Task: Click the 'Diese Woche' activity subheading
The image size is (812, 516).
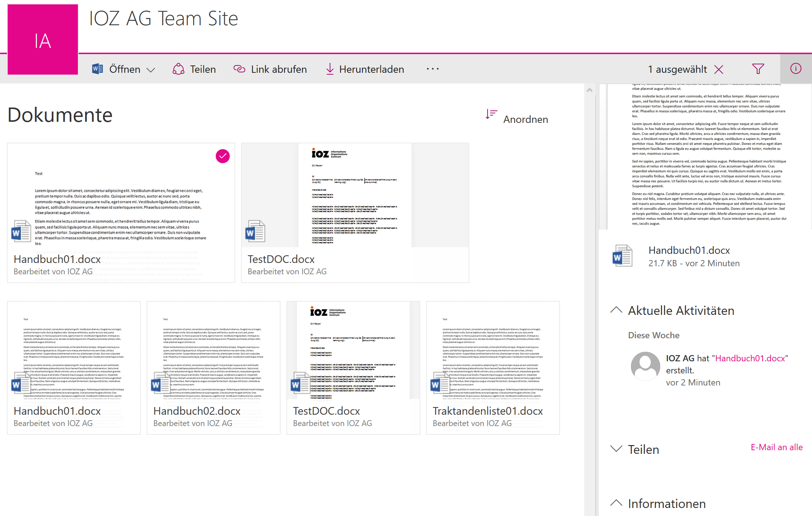Action: (654, 335)
